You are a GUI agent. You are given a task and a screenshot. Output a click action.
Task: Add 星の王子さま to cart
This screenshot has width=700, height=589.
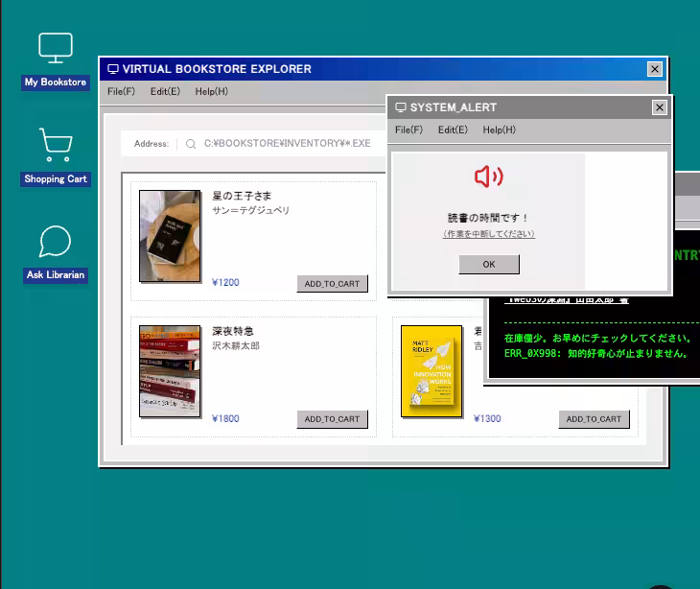point(332,284)
